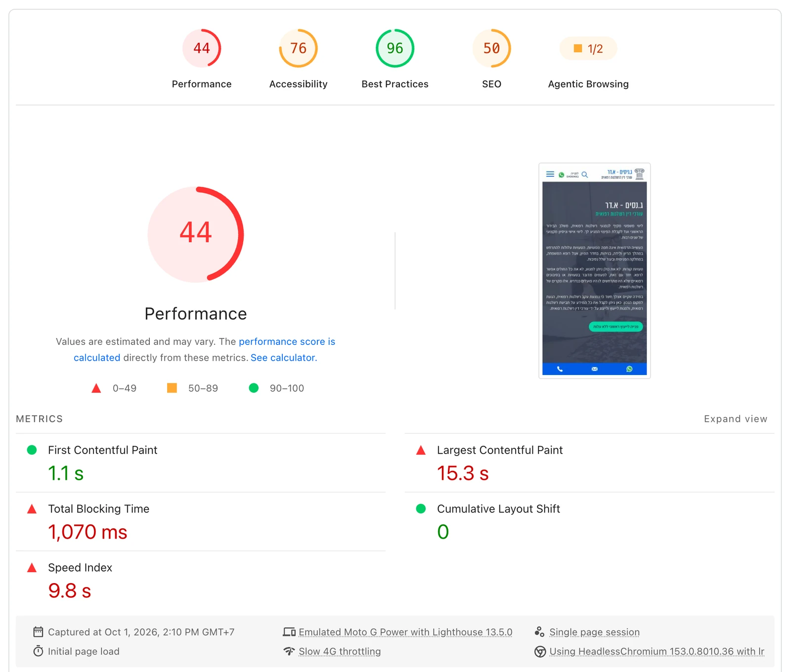Open the See calculator link

284,358
